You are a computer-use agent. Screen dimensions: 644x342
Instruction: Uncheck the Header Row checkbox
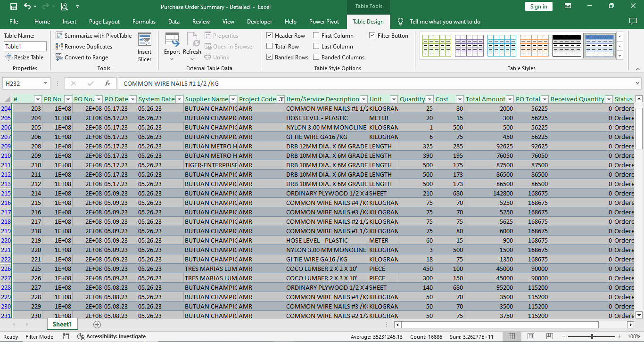[270, 36]
